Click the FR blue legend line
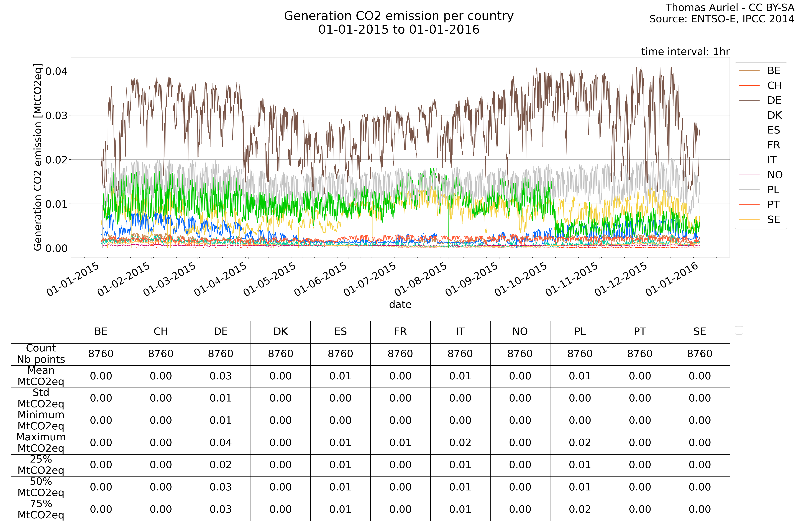This screenshot has width=798, height=532. point(749,145)
